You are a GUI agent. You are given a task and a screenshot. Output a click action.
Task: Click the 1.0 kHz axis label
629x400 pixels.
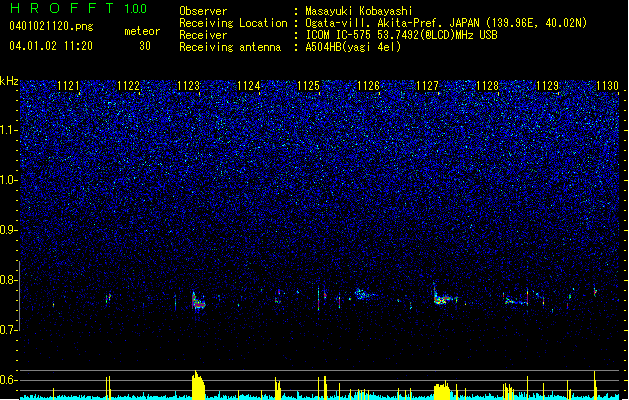8,180
